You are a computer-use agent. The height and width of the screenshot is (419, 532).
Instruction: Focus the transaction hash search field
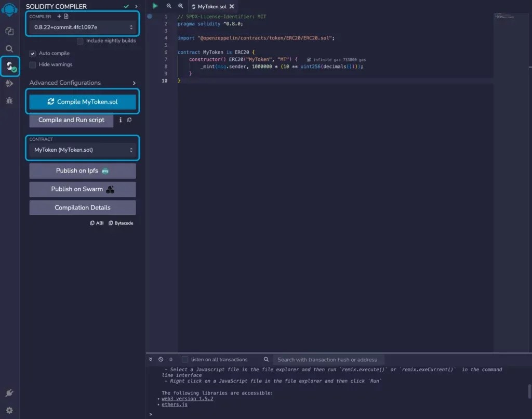[x=328, y=360]
